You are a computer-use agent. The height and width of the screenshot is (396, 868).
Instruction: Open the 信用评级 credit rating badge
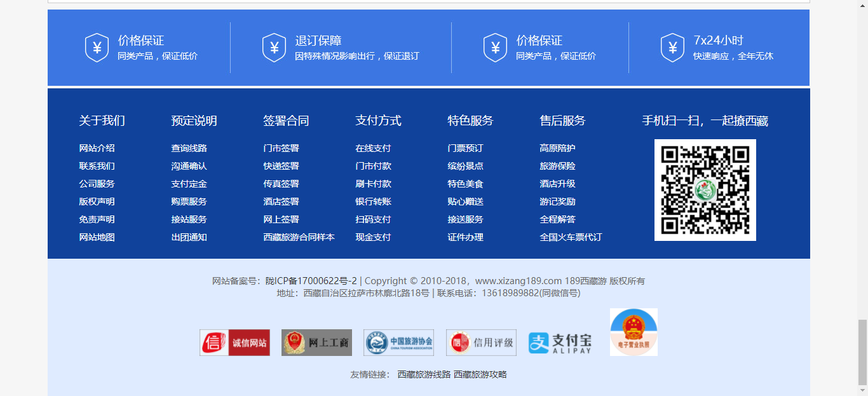(481, 343)
